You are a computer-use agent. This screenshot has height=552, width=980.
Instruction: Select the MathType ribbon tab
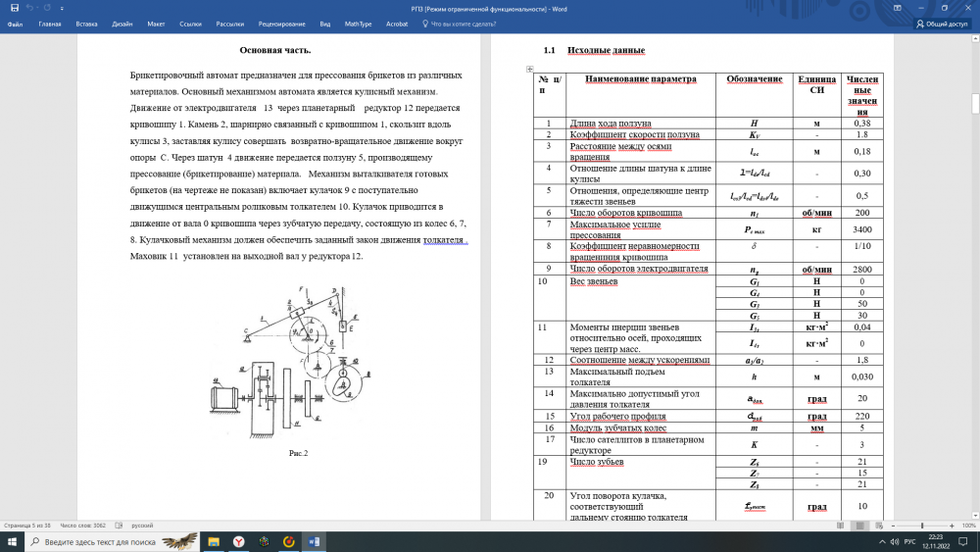[359, 24]
